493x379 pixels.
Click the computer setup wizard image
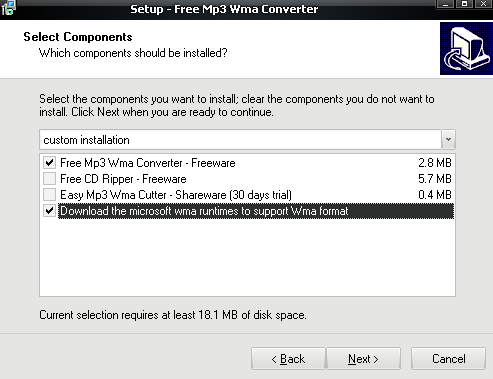(466, 48)
